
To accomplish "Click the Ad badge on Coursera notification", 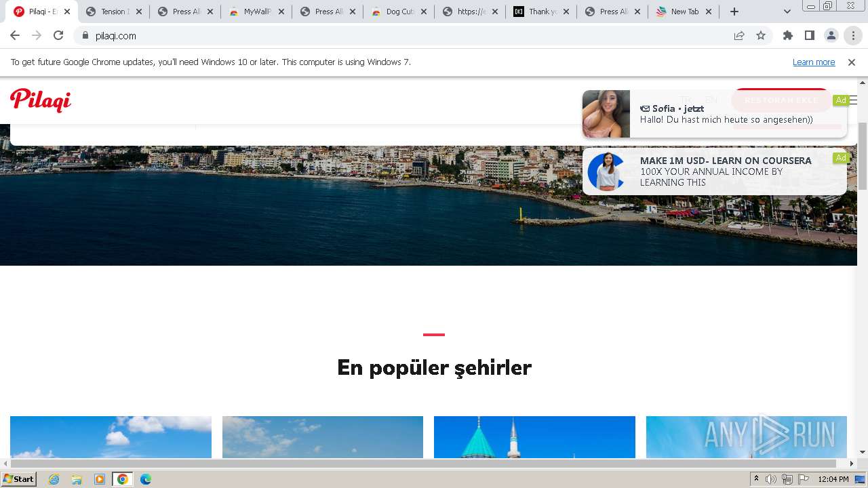I will point(841,158).
